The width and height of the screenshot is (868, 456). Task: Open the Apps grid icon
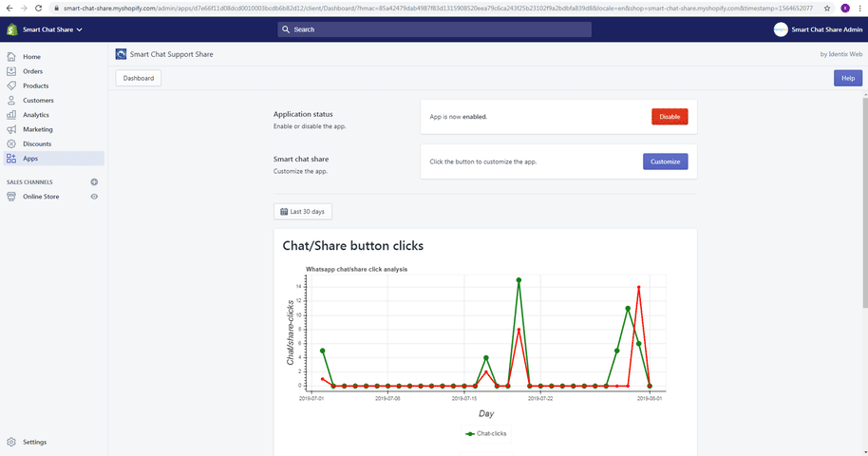tap(11, 159)
